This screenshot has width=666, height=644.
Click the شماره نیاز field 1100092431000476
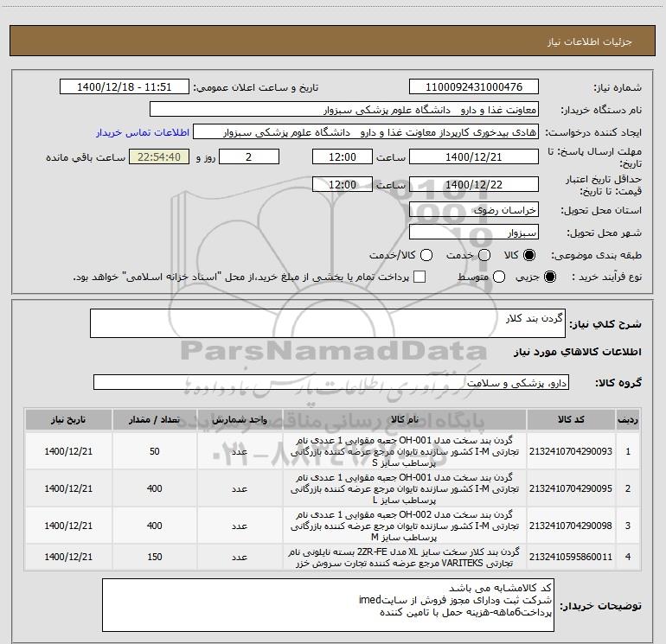(x=474, y=87)
